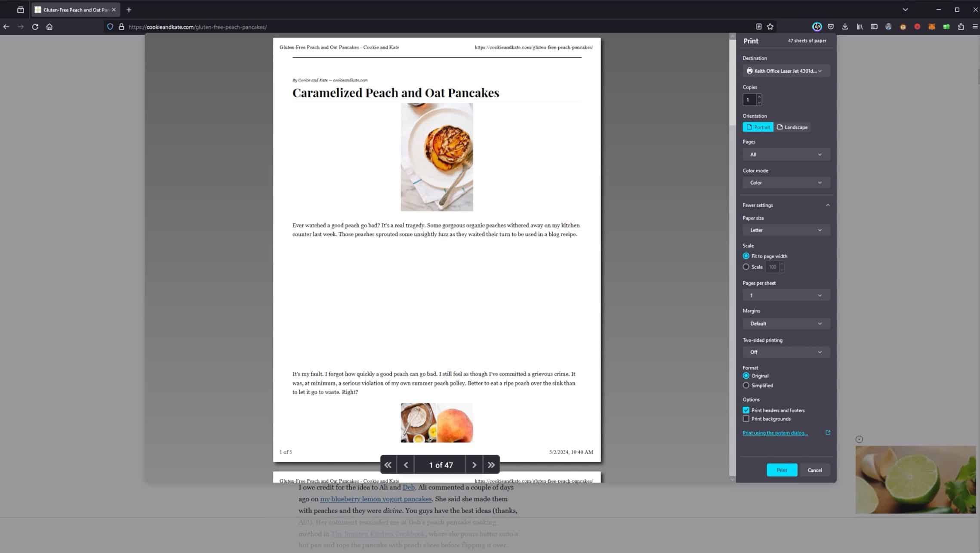Open the Downloads toolbar icon
This screenshot has width=980, height=553.
(x=845, y=27)
